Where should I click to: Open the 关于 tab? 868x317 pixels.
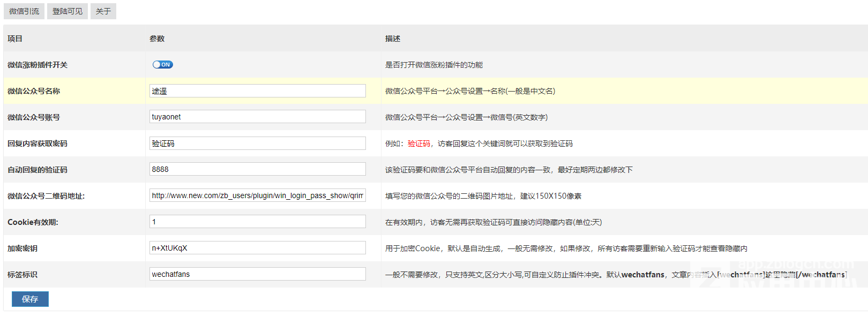[x=103, y=11]
